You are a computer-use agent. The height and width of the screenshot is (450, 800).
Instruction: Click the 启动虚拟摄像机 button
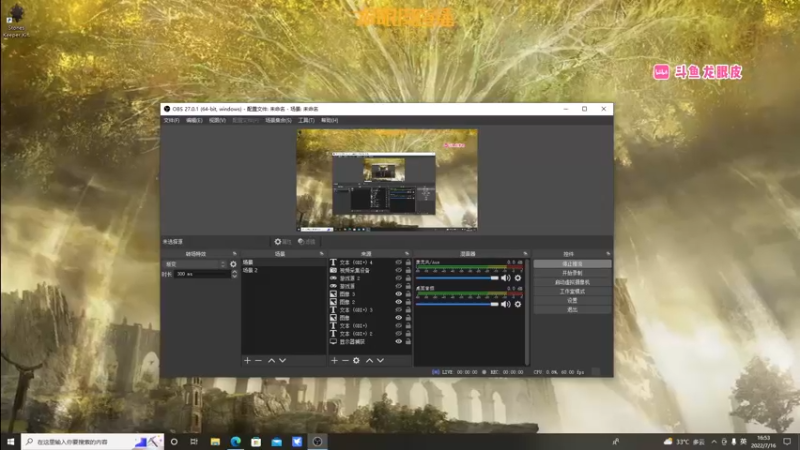coord(572,282)
